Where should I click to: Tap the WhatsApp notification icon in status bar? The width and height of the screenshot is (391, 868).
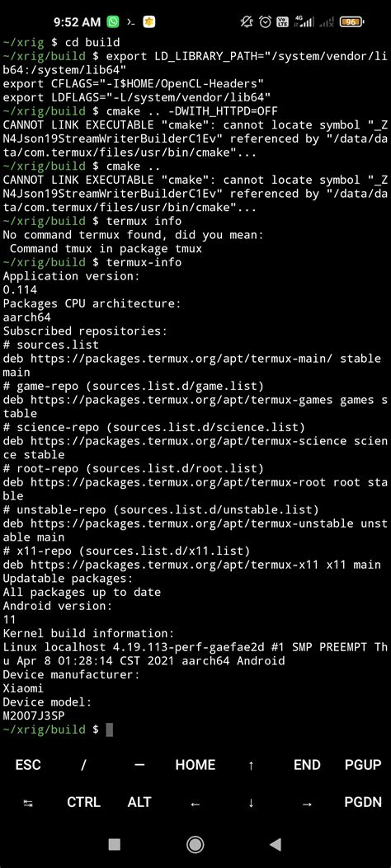click(113, 22)
